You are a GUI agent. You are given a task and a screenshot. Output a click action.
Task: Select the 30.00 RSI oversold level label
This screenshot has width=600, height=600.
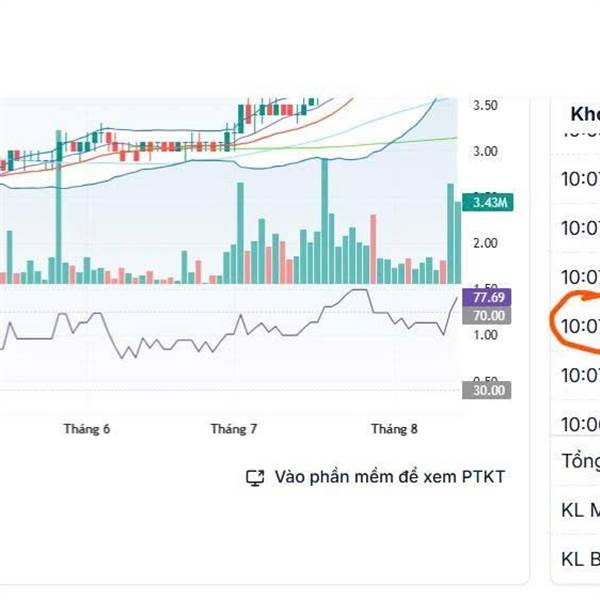coord(490,391)
